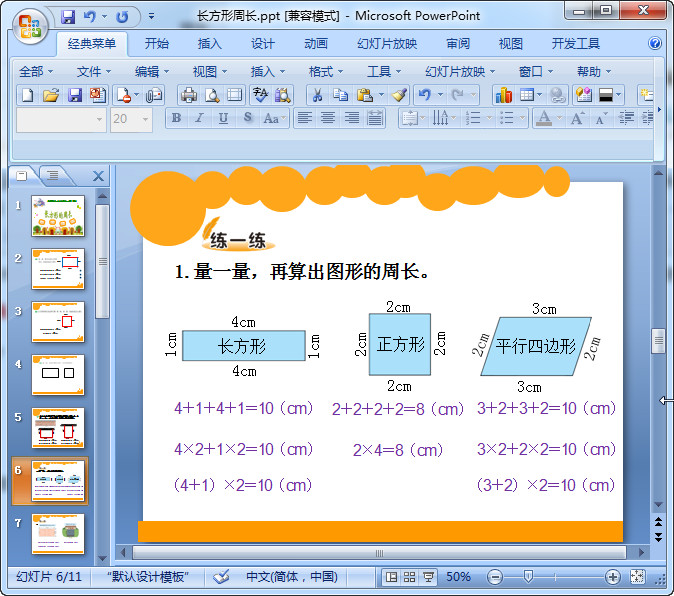Screen dimensions: 674x596
Task: Paste from the clipboard
Action: 365,95
